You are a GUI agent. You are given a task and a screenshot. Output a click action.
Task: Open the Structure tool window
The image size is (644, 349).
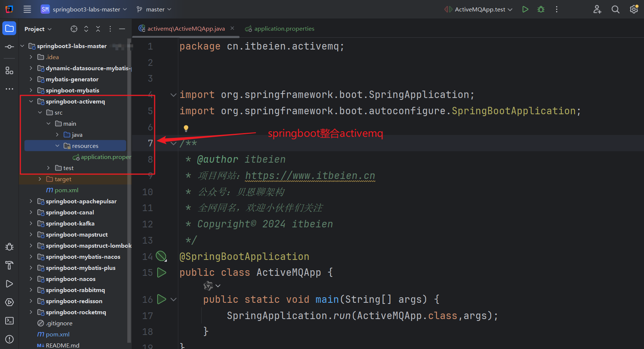(x=9, y=71)
